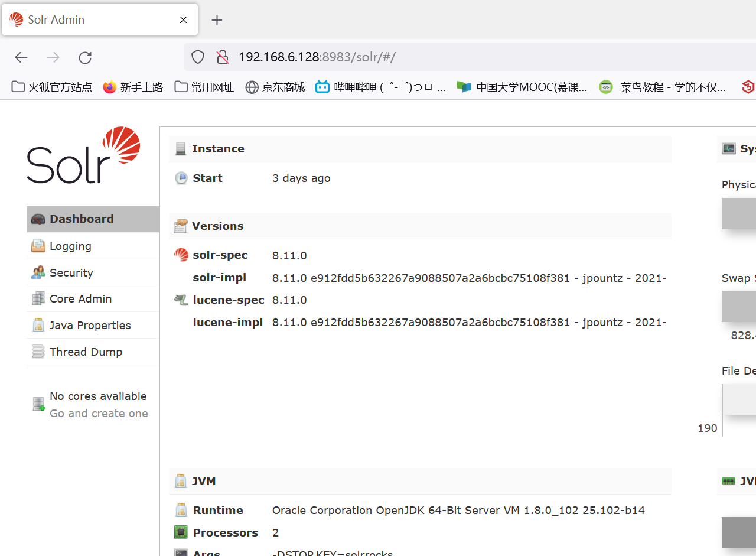Click the Start clock icon
The width and height of the screenshot is (756, 556).
(x=181, y=178)
